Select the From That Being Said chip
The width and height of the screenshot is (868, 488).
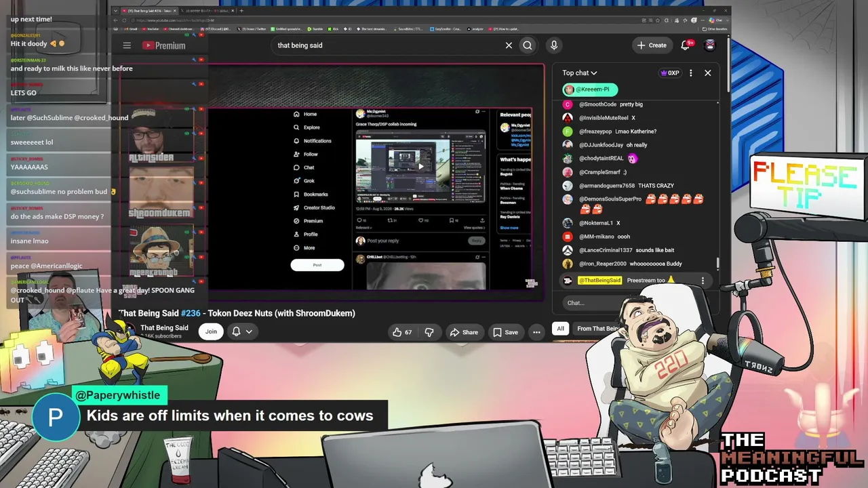pos(597,329)
